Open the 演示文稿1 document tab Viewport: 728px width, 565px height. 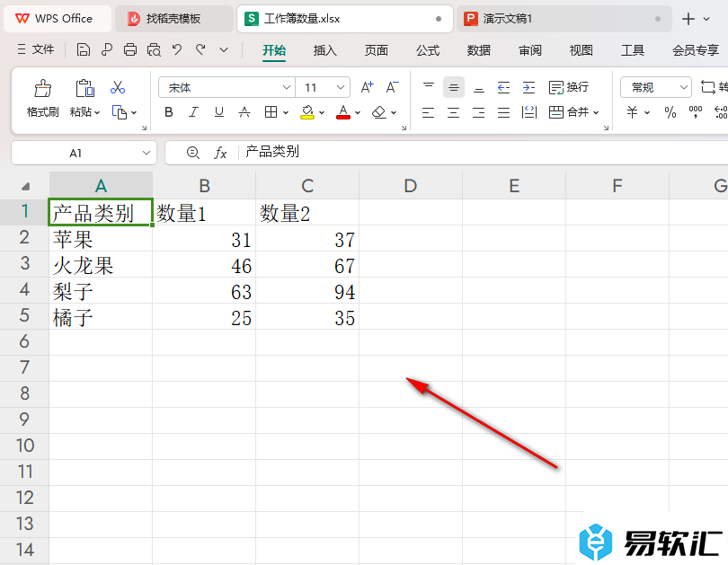click(564, 19)
